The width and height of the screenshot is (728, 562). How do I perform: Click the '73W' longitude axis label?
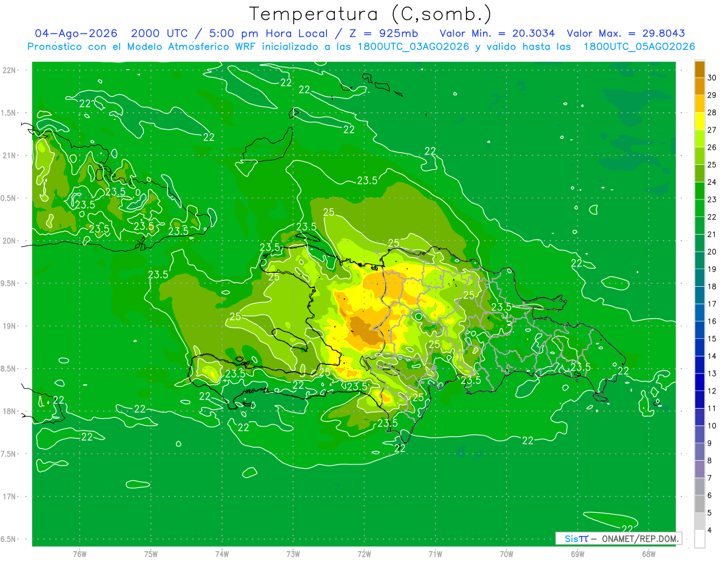[x=293, y=554]
